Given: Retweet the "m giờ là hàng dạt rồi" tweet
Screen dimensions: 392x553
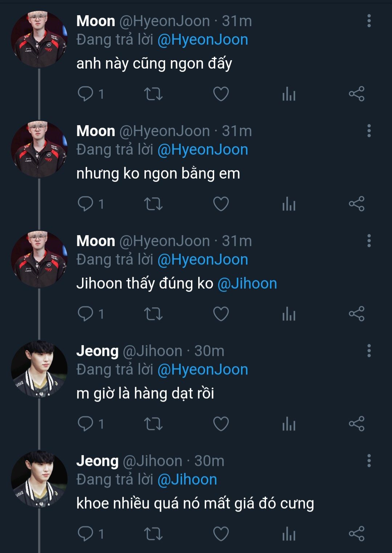Looking at the screenshot, I should pos(153,424).
